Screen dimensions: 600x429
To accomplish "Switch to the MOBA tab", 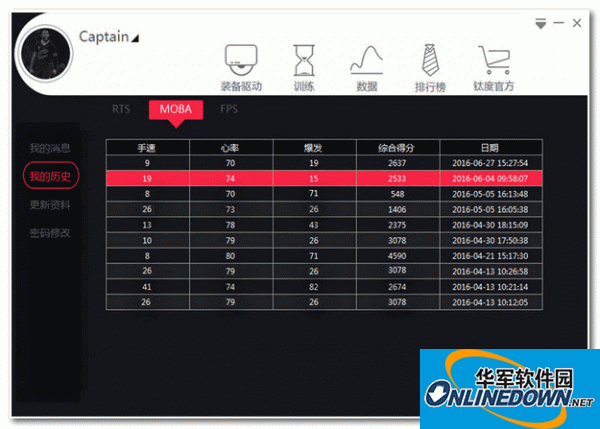I will point(176,110).
